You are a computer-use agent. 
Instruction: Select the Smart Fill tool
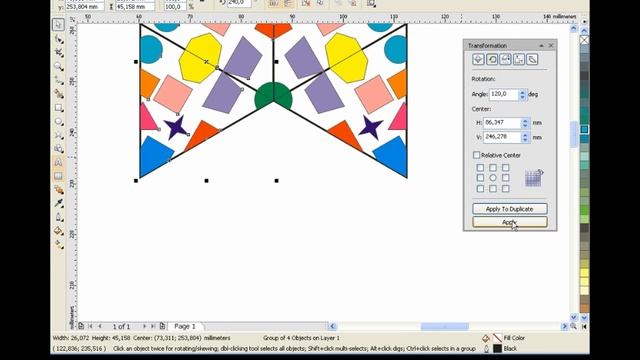click(59, 94)
